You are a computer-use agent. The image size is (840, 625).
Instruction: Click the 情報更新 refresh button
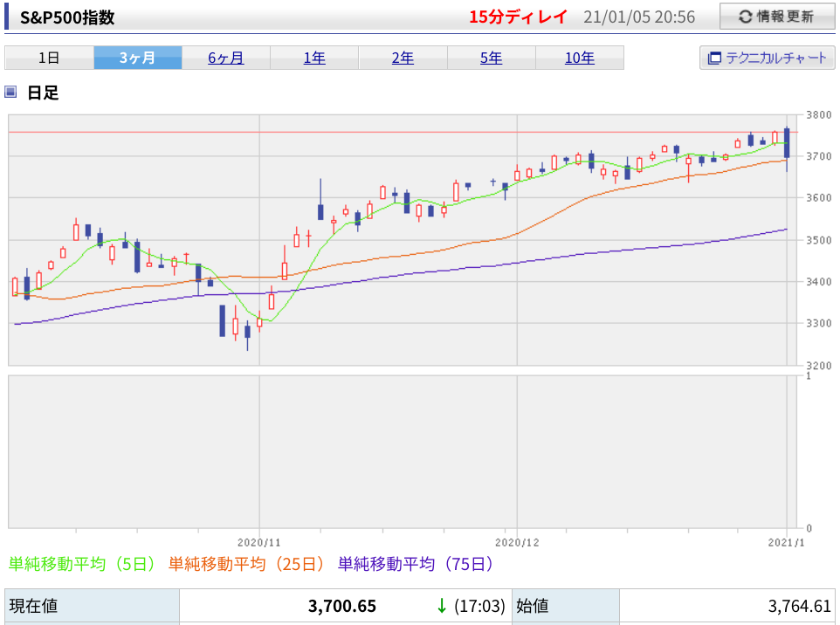(777, 17)
